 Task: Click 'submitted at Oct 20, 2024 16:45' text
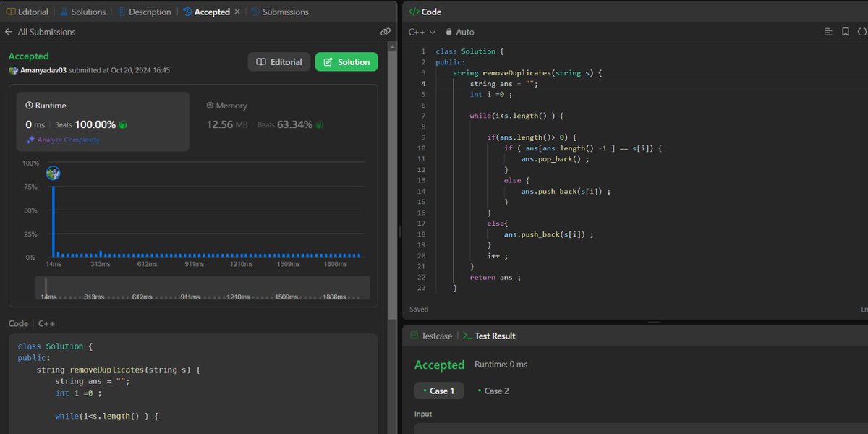(119, 70)
